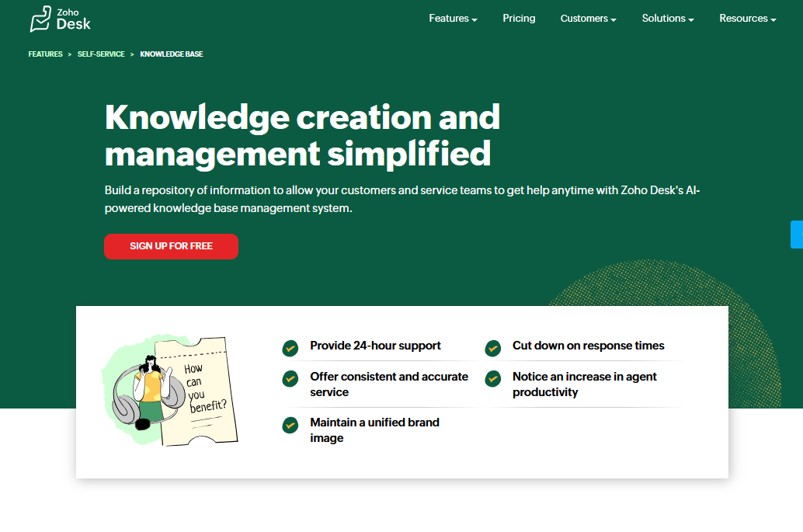Expand the Customers menu
The width and height of the screenshot is (803, 532).
(x=588, y=19)
